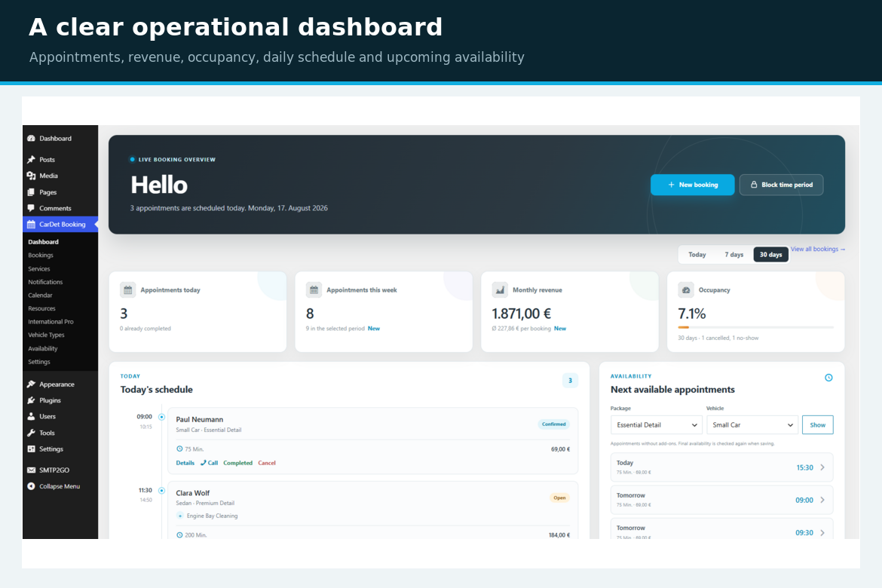Open Details for Paul Neumann

coord(185,463)
